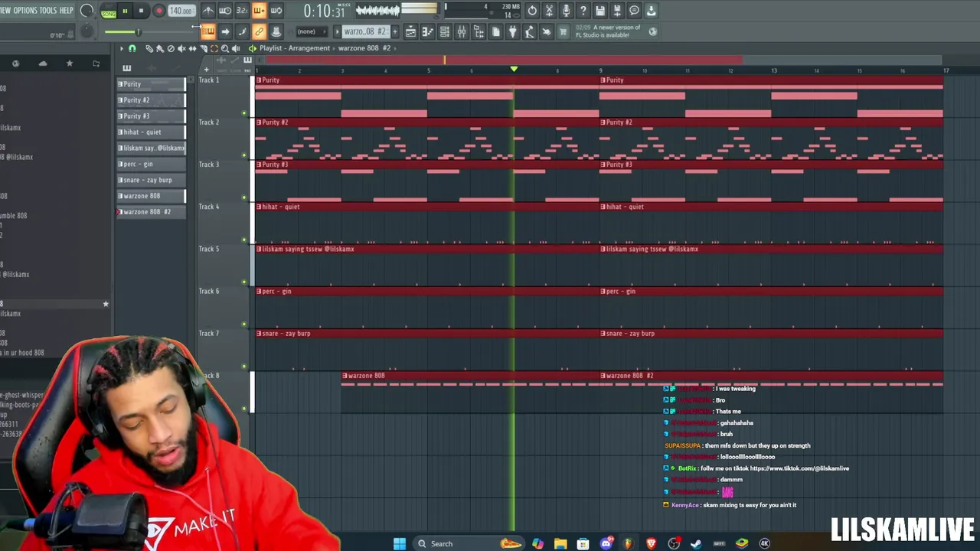Open Windows Start button on taskbar
The height and width of the screenshot is (551, 980).
click(x=399, y=543)
